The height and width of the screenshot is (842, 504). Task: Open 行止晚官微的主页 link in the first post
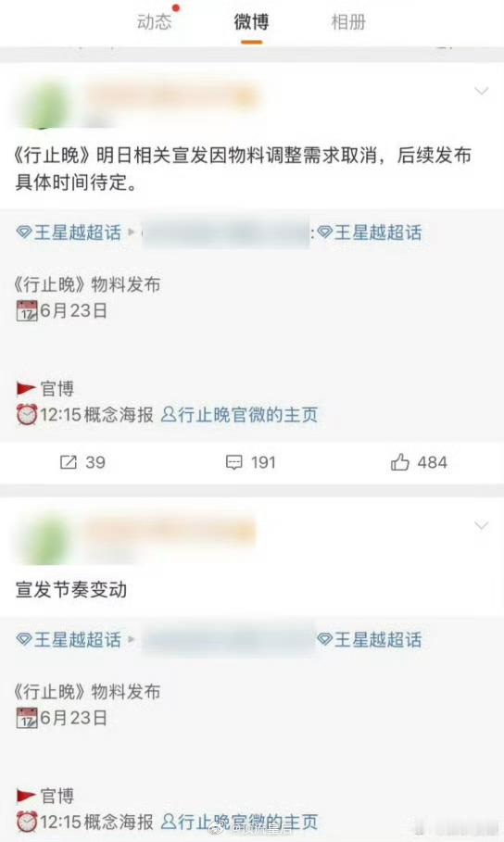pos(240,415)
